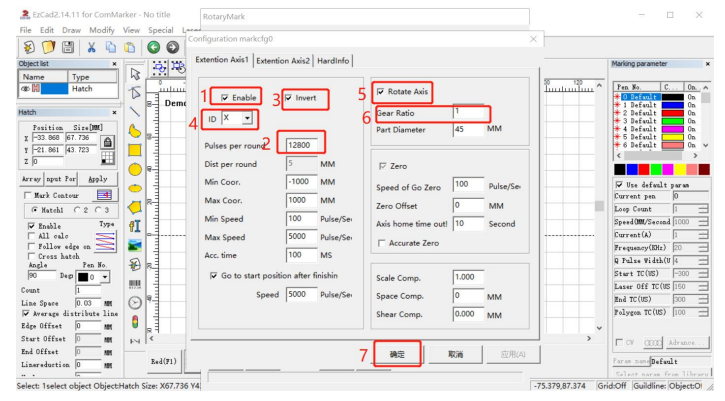Switch to the Extention Axis2 tab
The image size is (725, 401).
pos(283,60)
